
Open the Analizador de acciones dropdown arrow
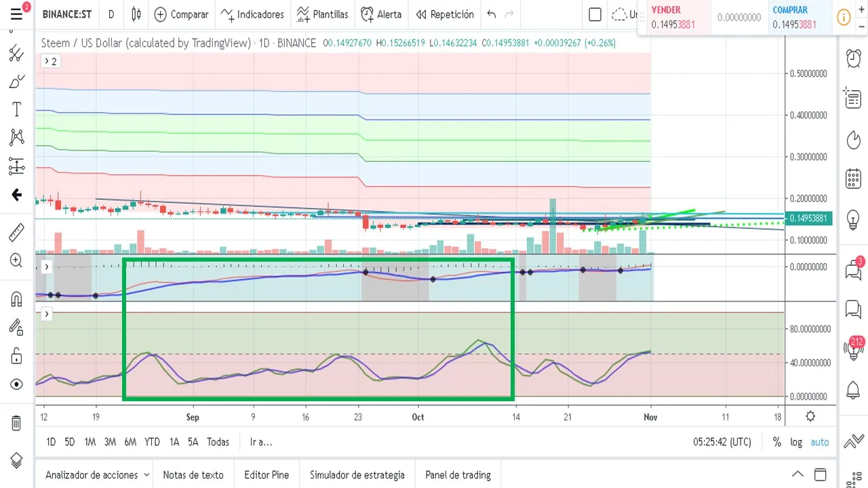pyautogui.click(x=146, y=475)
